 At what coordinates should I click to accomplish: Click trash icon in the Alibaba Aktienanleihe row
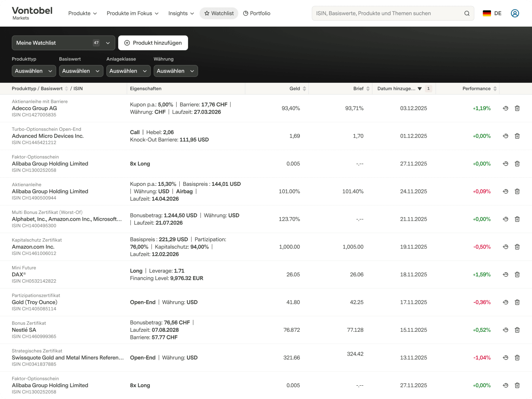click(517, 192)
